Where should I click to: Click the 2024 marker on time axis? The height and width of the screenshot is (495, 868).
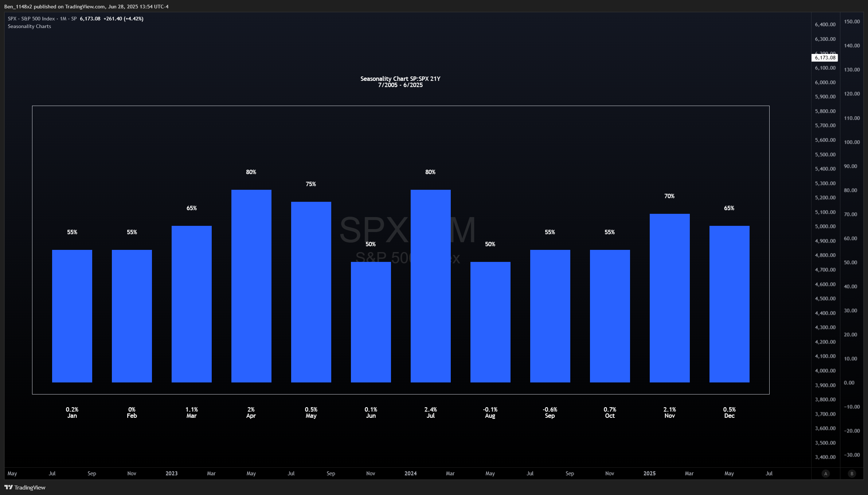pyautogui.click(x=411, y=474)
